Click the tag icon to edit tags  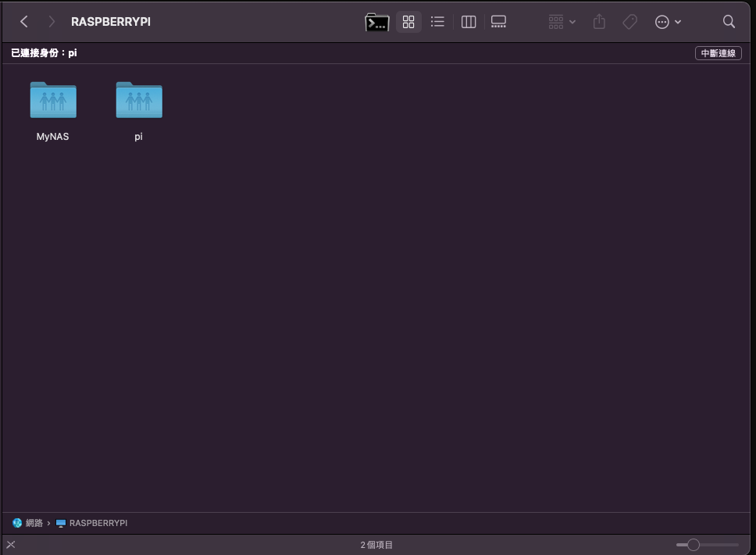629,22
